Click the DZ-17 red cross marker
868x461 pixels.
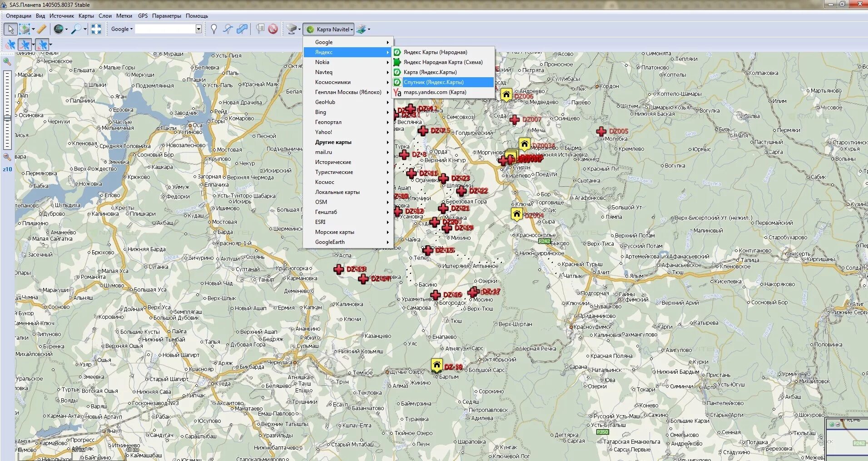tap(473, 292)
